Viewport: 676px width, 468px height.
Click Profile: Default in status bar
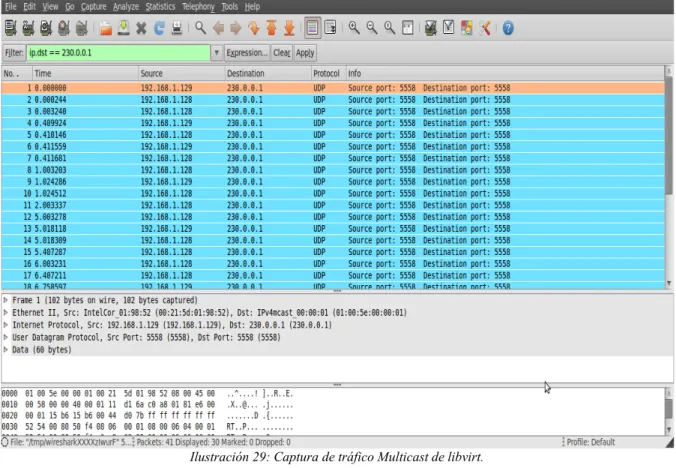(x=591, y=442)
